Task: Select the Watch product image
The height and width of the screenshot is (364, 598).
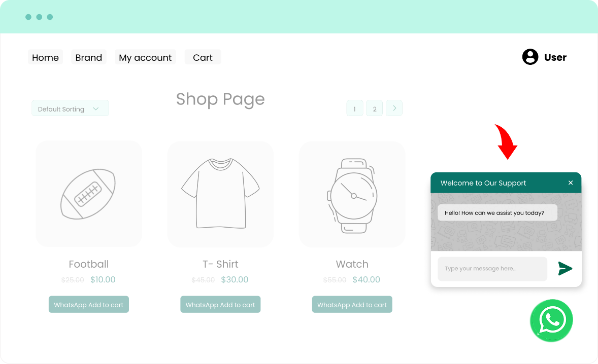Action: tap(352, 194)
